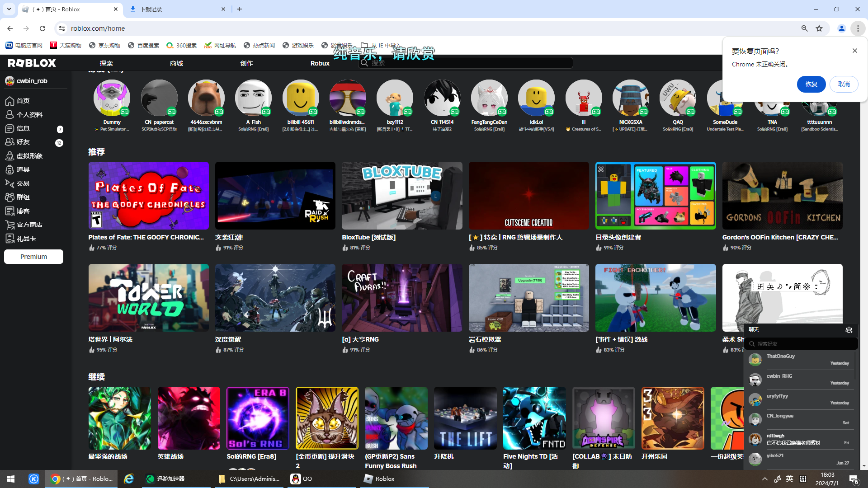The height and width of the screenshot is (488, 868).
Task: Open chat with CN_longyee
Action: [800, 419]
